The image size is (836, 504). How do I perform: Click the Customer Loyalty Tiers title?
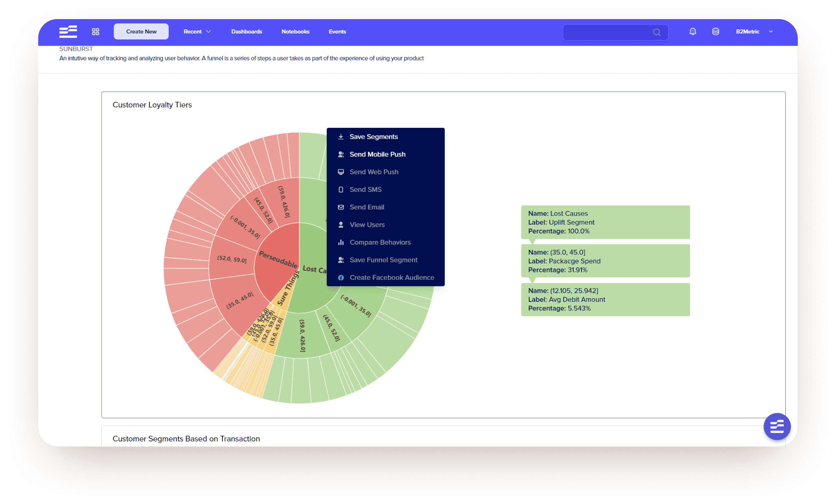152,105
